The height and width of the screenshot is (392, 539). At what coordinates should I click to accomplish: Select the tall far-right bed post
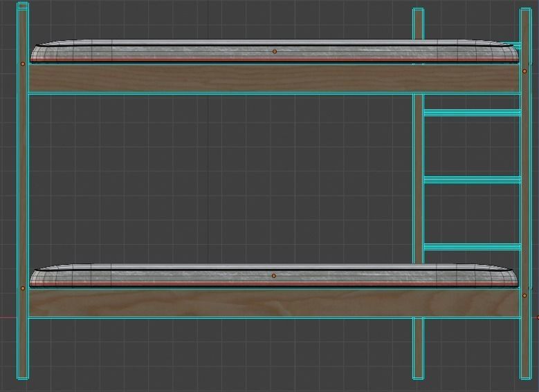coord(526,194)
